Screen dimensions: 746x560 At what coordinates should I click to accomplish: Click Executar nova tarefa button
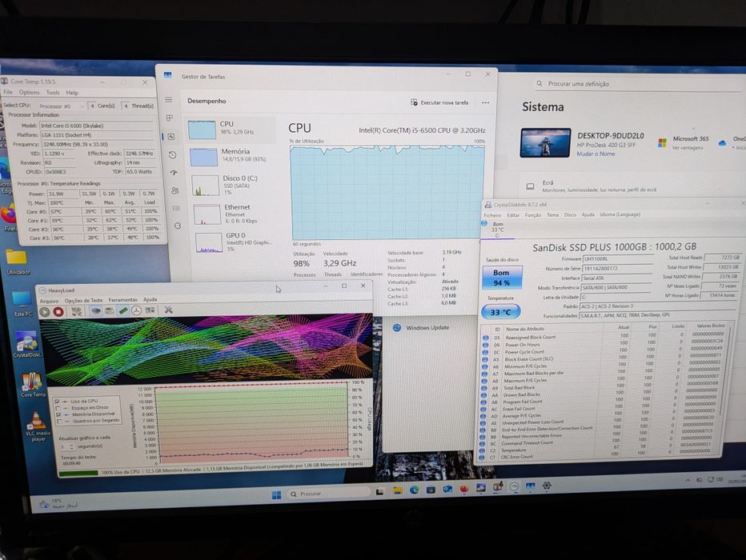point(439,102)
